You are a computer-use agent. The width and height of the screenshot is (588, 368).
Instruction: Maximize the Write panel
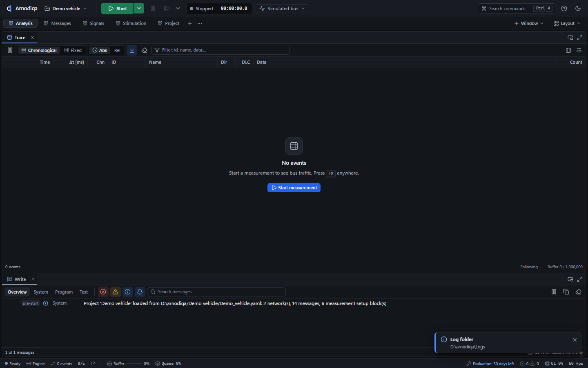coord(580,279)
